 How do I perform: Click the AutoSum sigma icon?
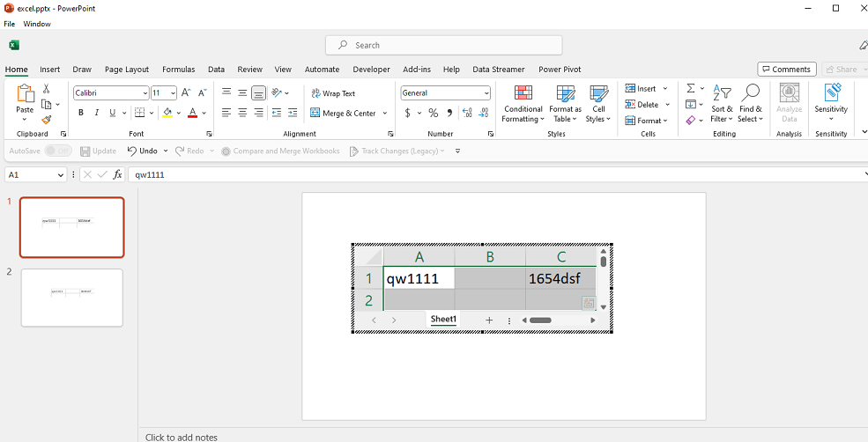pos(690,89)
